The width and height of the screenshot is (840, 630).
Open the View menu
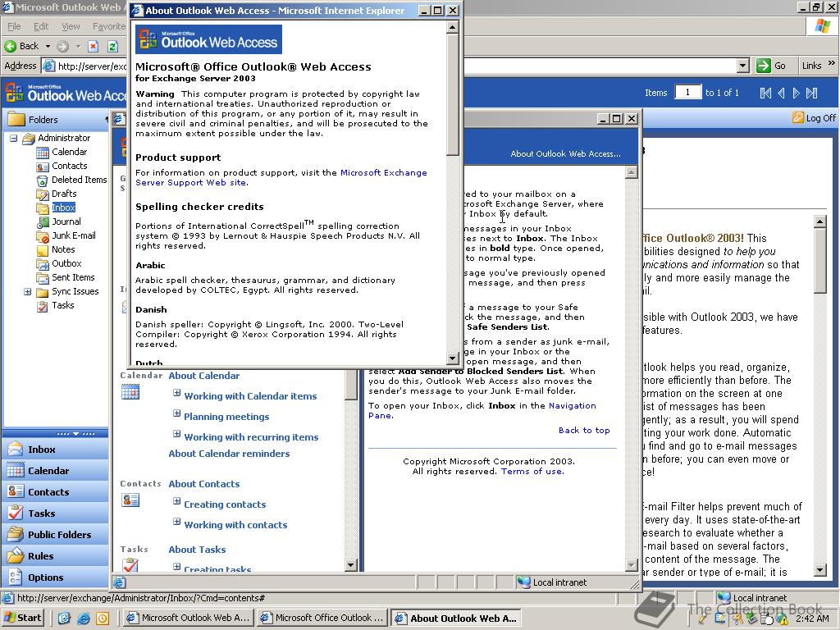71,26
